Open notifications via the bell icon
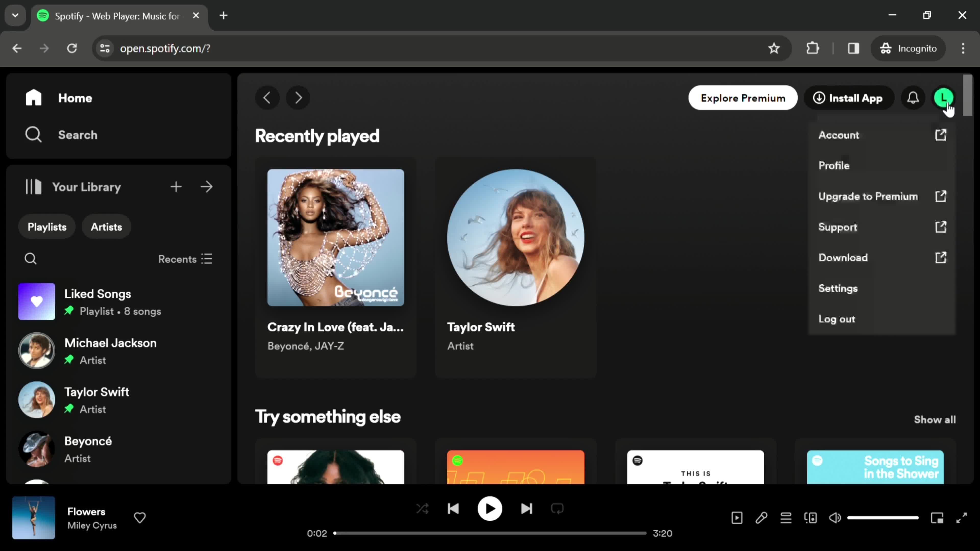980x551 pixels. click(x=913, y=98)
